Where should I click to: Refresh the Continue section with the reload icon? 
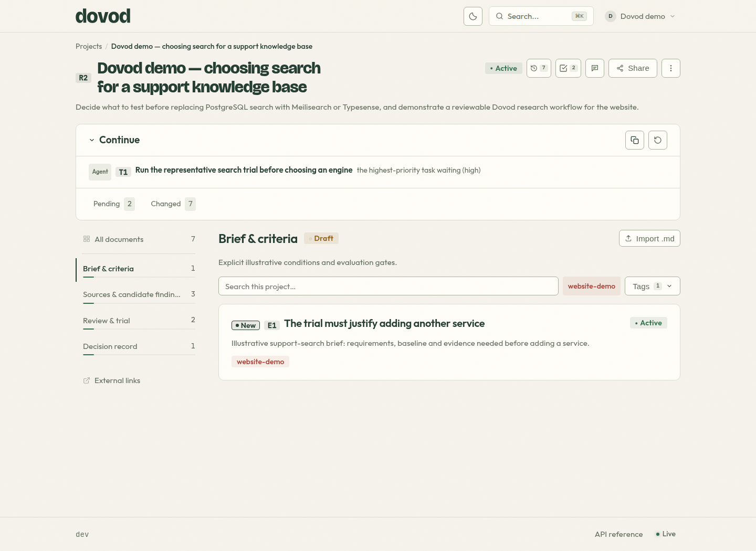658,140
